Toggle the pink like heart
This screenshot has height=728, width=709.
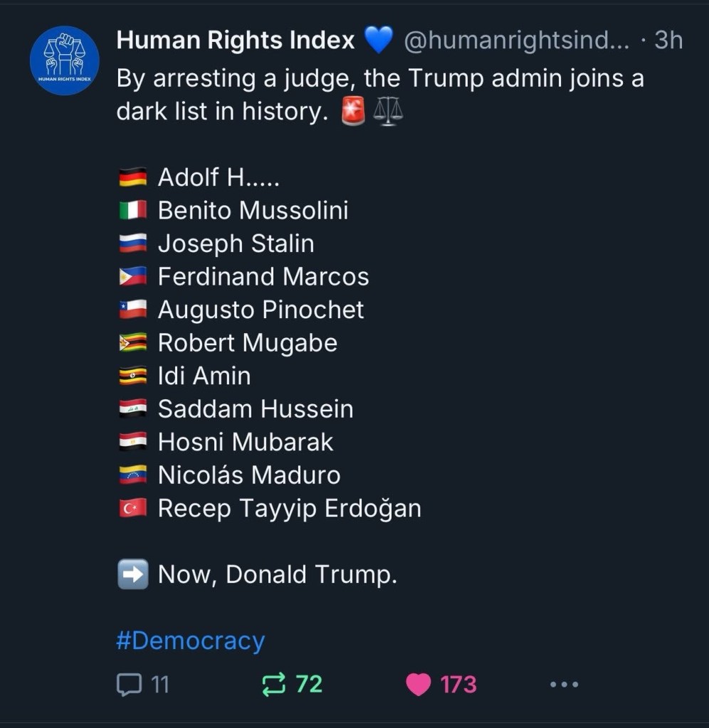coord(419,685)
